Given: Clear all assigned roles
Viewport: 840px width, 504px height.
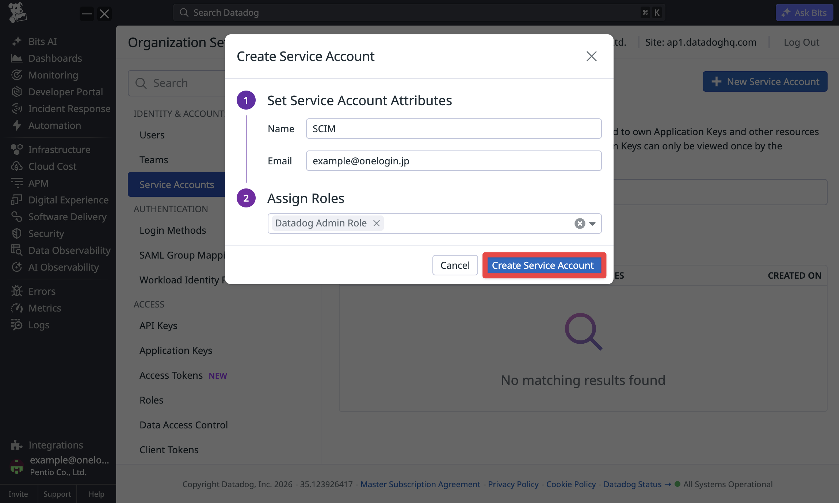Looking at the screenshot, I should tap(580, 224).
